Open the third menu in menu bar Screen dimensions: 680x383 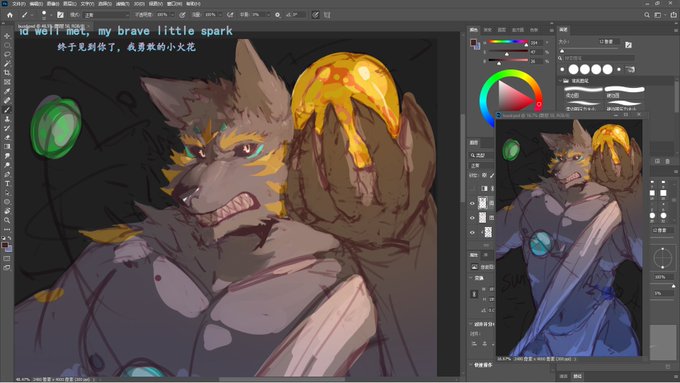[53, 3]
